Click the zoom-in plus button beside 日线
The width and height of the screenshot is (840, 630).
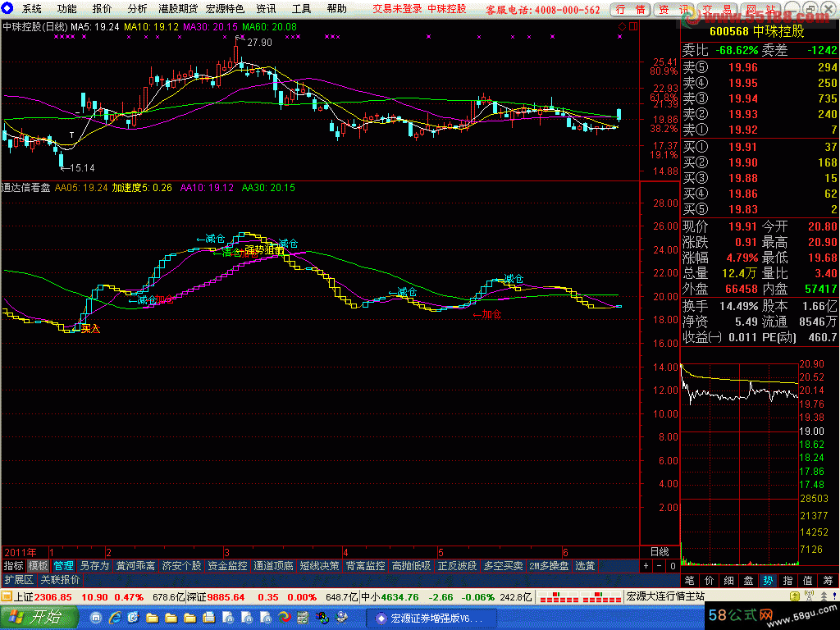tap(646, 566)
